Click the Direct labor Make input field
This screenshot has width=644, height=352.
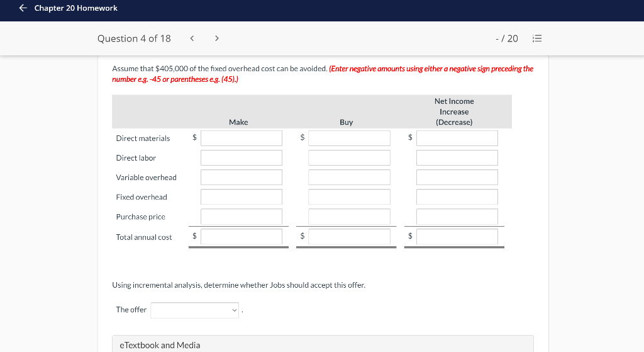tap(241, 158)
